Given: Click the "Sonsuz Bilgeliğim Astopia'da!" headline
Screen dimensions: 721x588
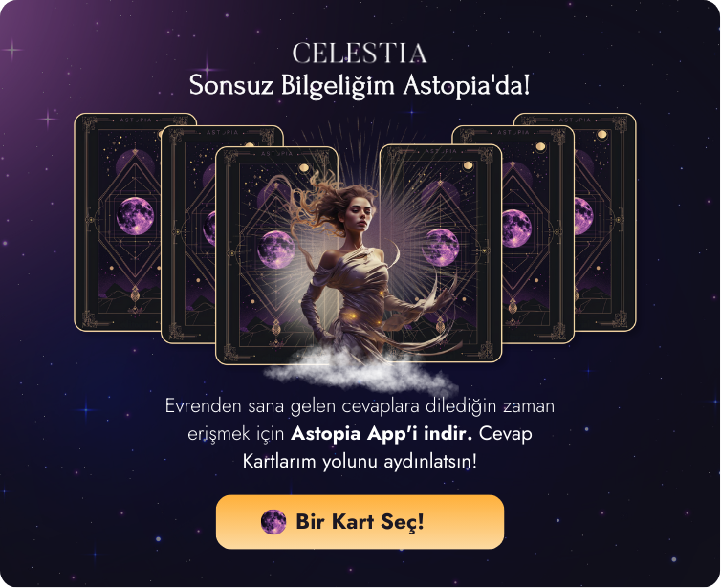Looking at the screenshot, I should (x=360, y=85).
